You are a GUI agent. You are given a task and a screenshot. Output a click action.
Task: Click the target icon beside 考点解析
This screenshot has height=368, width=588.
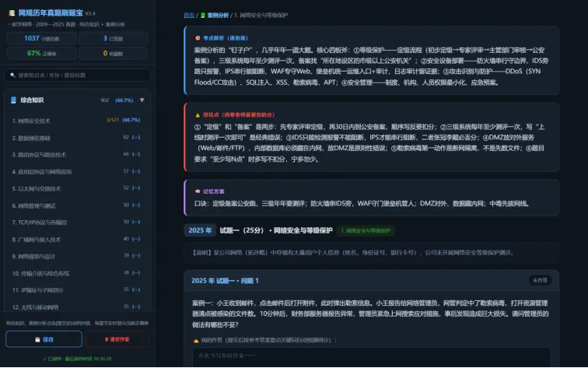(198, 38)
